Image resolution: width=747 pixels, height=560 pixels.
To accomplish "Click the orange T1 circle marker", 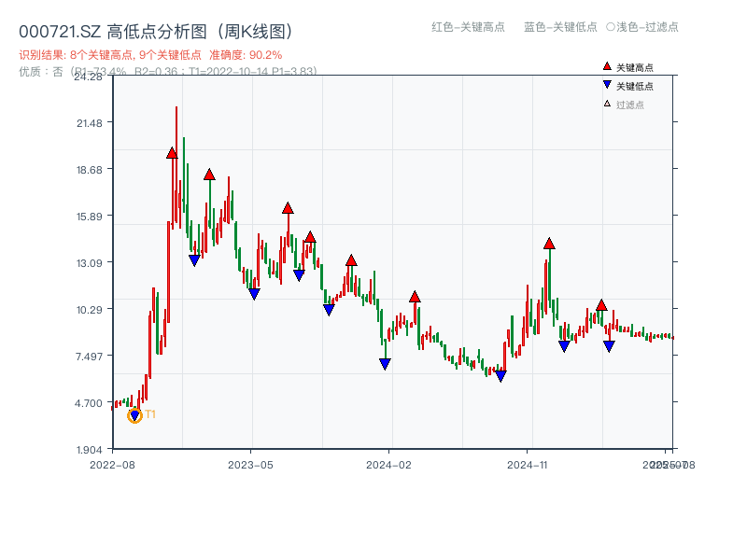I will tap(134, 416).
